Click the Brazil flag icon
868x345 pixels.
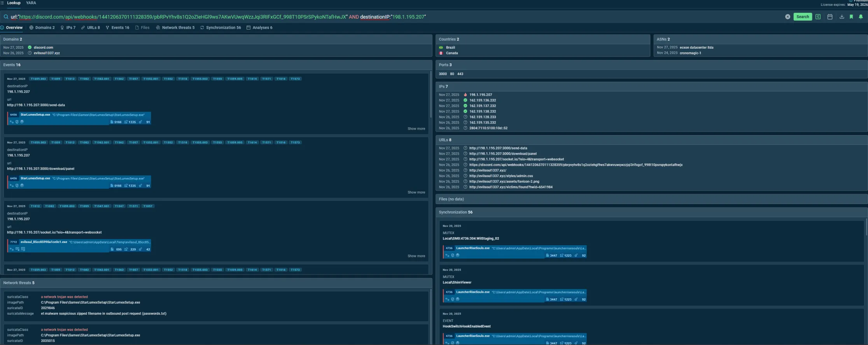point(441,48)
